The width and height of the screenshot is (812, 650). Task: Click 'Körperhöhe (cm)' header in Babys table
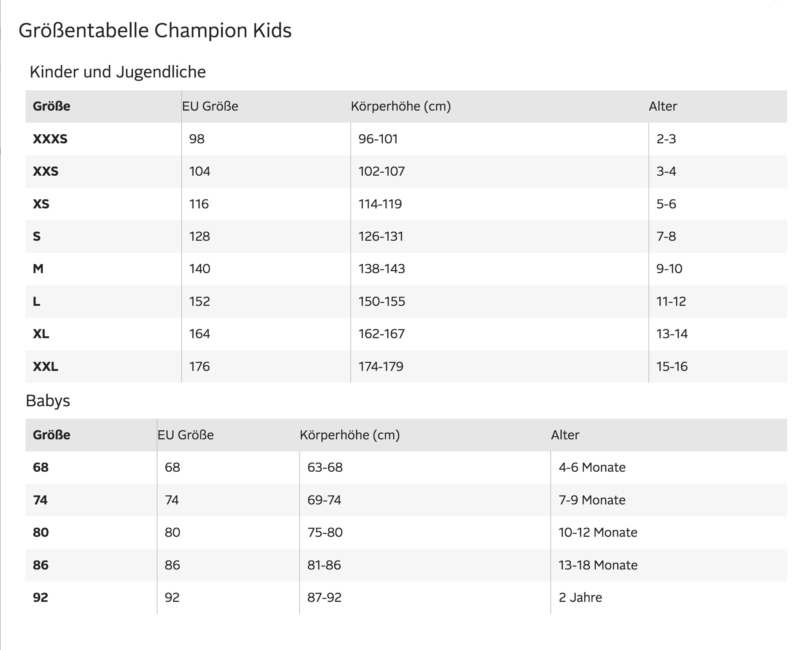[x=350, y=435]
